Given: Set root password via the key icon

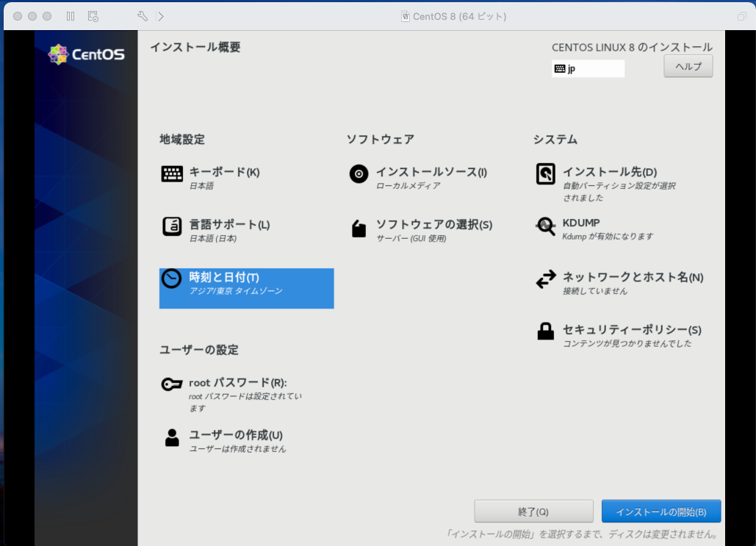Looking at the screenshot, I should point(171,384).
